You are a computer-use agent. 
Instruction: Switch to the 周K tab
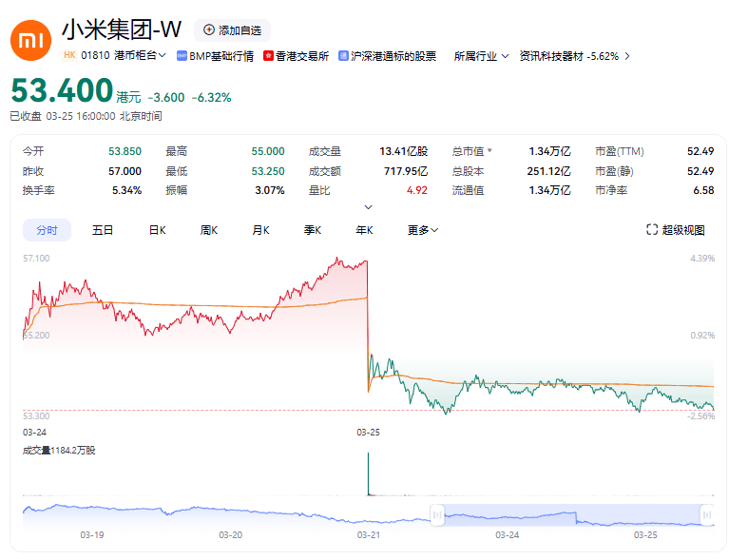click(x=209, y=230)
